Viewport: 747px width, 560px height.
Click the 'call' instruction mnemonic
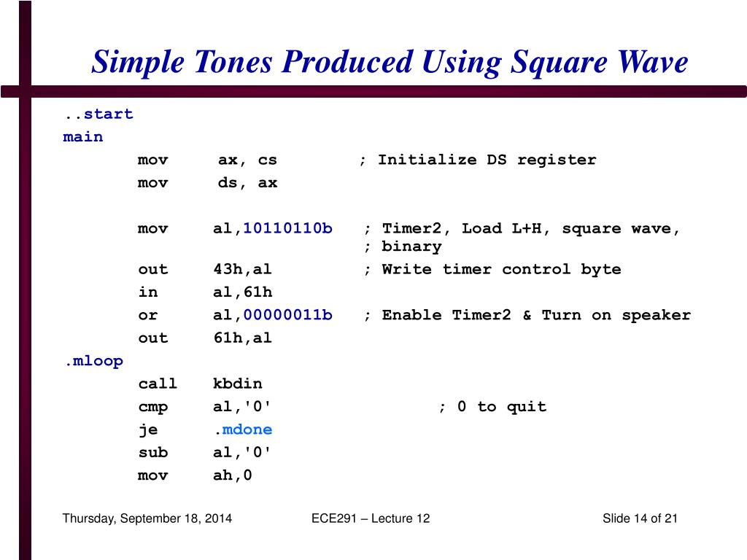[158, 384]
